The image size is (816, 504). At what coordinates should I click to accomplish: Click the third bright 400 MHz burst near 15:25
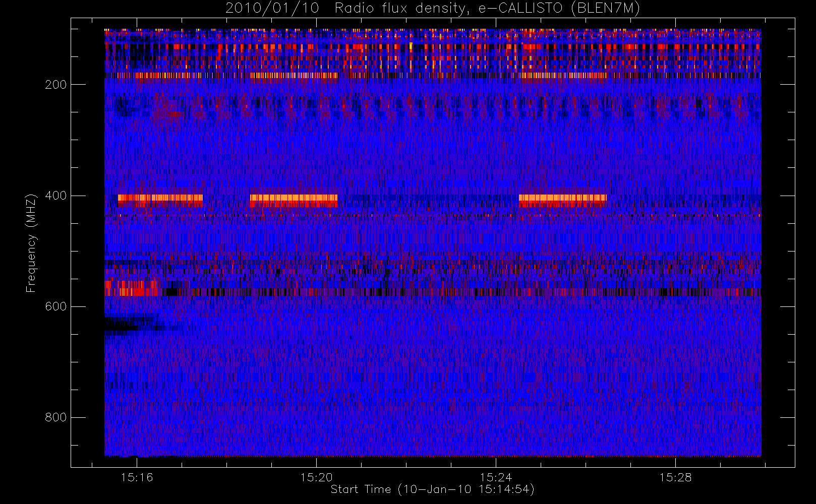click(x=563, y=201)
